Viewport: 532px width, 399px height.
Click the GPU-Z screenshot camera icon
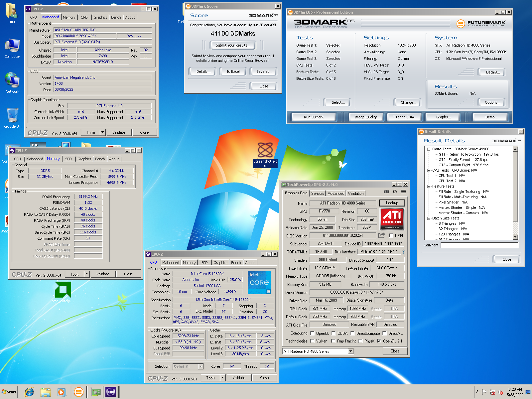(x=386, y=192)
